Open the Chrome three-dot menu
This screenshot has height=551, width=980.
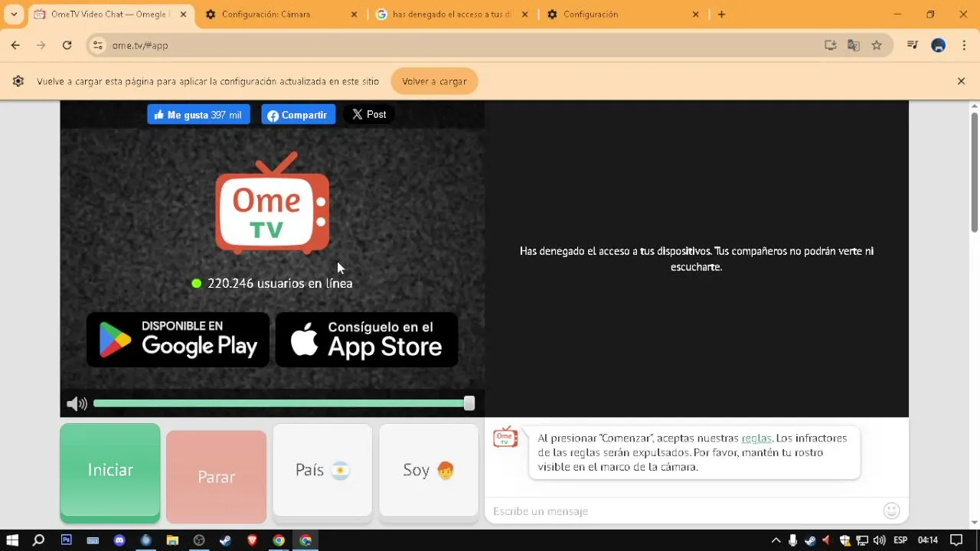tap(964, 45)
